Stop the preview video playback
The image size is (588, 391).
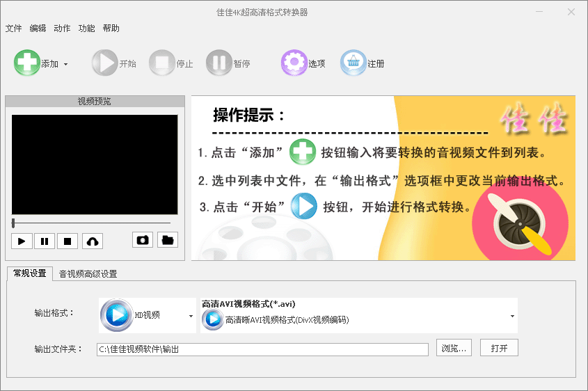(67, 241)
